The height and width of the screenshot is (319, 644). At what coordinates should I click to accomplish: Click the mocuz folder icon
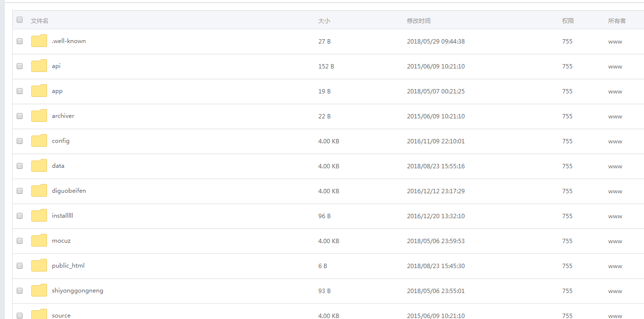[x=39, y=241]
